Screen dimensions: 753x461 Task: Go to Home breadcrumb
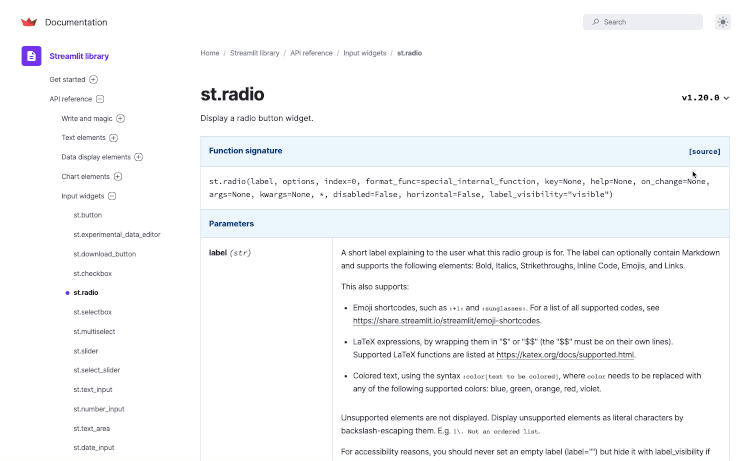click(210, 53)
